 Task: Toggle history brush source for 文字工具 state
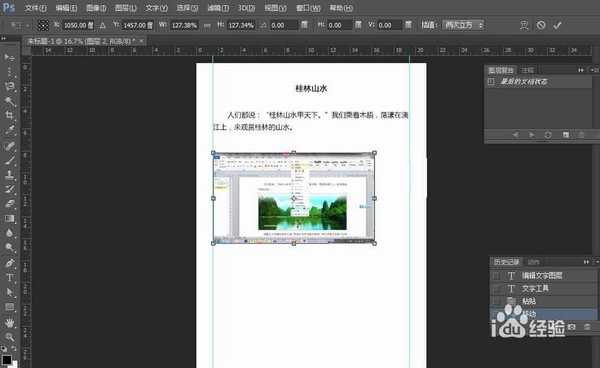(x=496, y=288)
